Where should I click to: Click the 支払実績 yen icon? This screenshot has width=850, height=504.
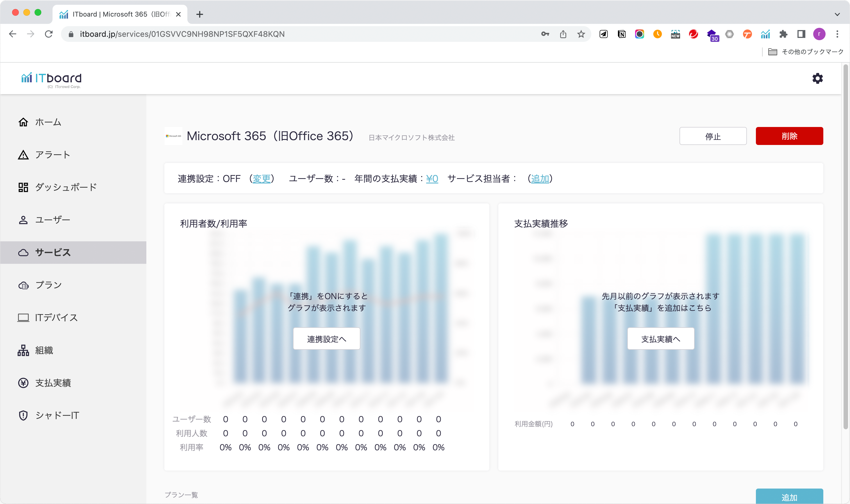(x=23, y=383)
